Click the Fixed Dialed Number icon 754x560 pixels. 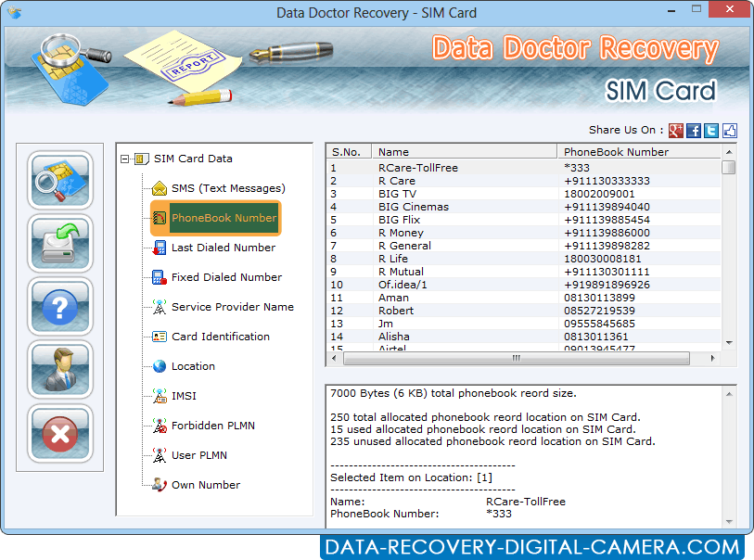click(x=160, y=277)
